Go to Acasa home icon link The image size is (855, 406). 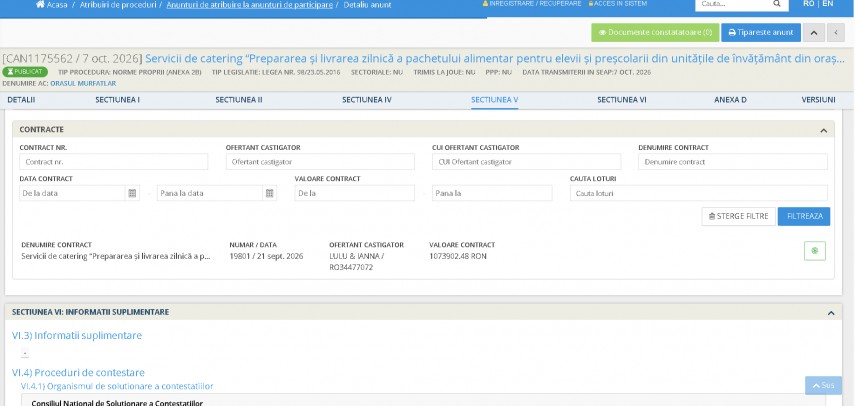[x=51, y=4]
